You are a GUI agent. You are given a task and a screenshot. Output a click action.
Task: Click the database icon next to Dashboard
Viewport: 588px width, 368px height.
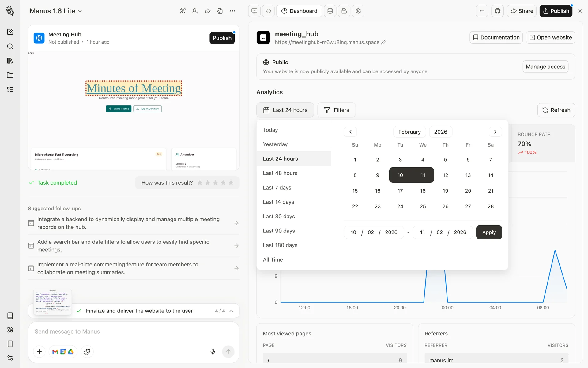(330, 11)
